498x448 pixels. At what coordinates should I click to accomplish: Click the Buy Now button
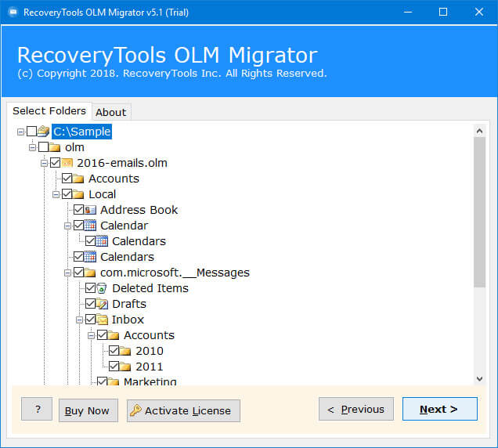88,410
